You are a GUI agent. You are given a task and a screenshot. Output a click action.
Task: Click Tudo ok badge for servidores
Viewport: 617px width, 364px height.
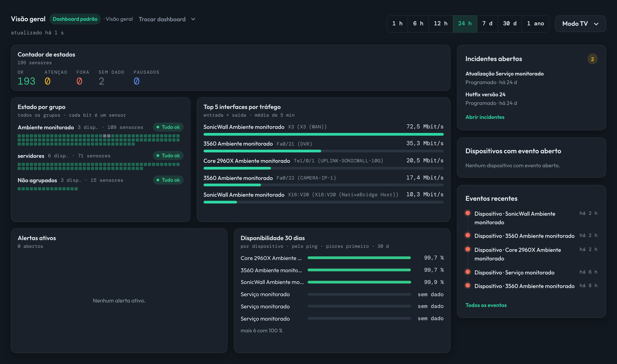[x=168, y=156]
